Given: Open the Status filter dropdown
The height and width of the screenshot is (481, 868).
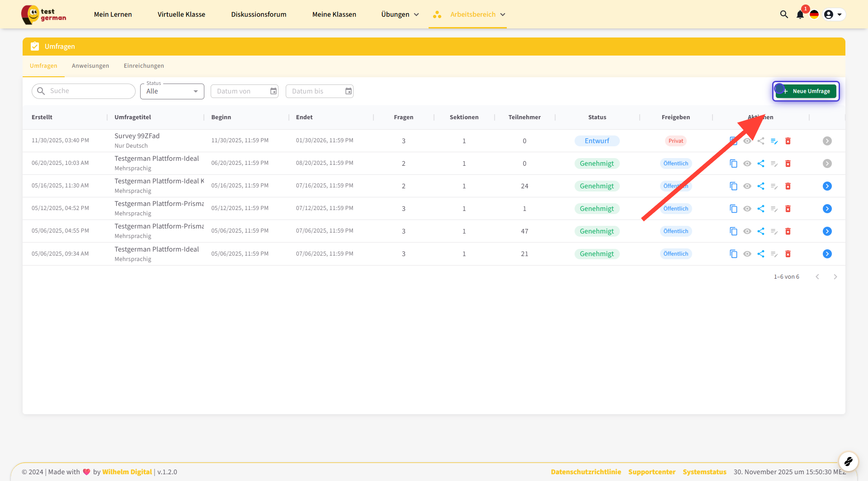Looking at the screenshot, I should pyautogui.click(x=172, y=91).
